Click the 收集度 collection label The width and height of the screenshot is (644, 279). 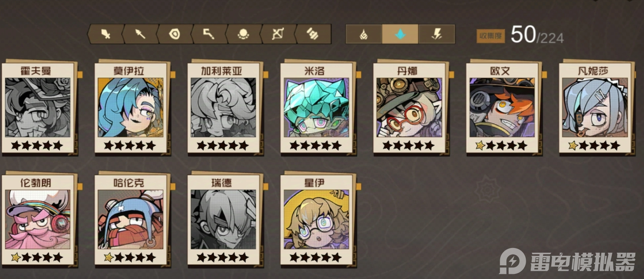pos(490,36)
